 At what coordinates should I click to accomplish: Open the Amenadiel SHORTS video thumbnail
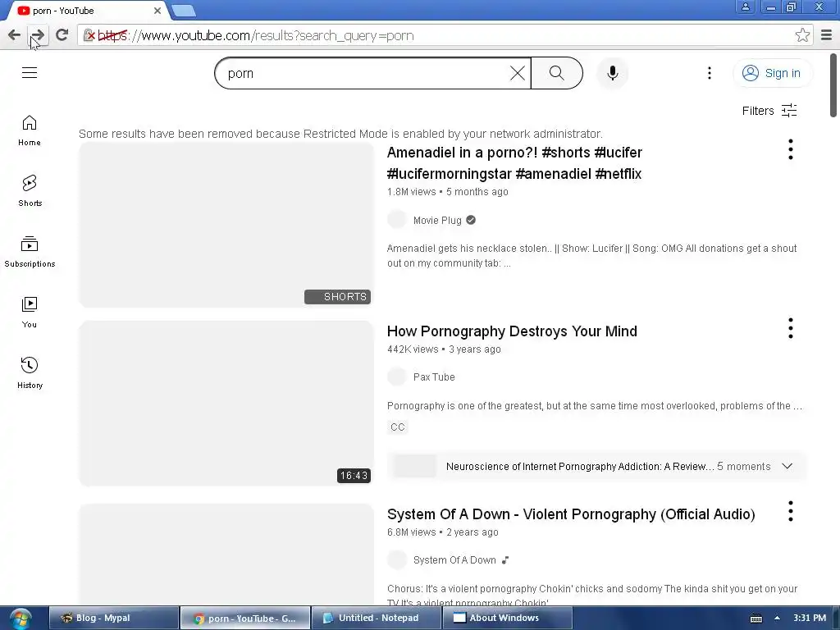226,225
